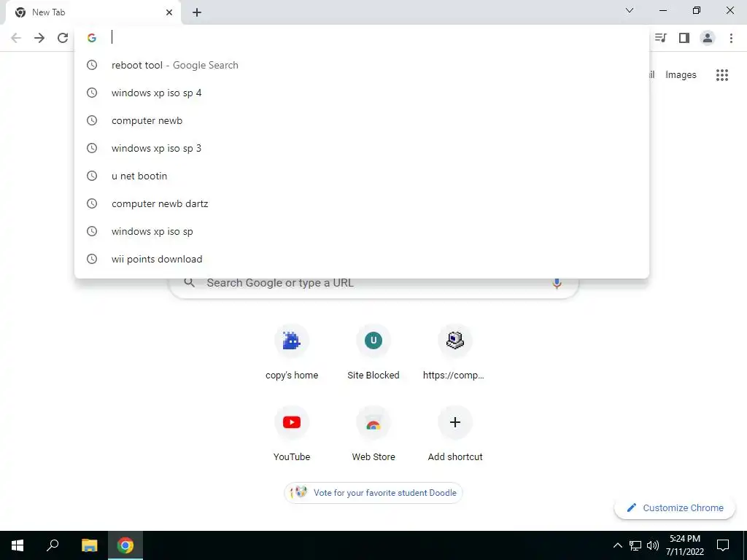This screenshot has width=747, height=560.
Task: Open the volume tray icon
Action: (653, 545)
